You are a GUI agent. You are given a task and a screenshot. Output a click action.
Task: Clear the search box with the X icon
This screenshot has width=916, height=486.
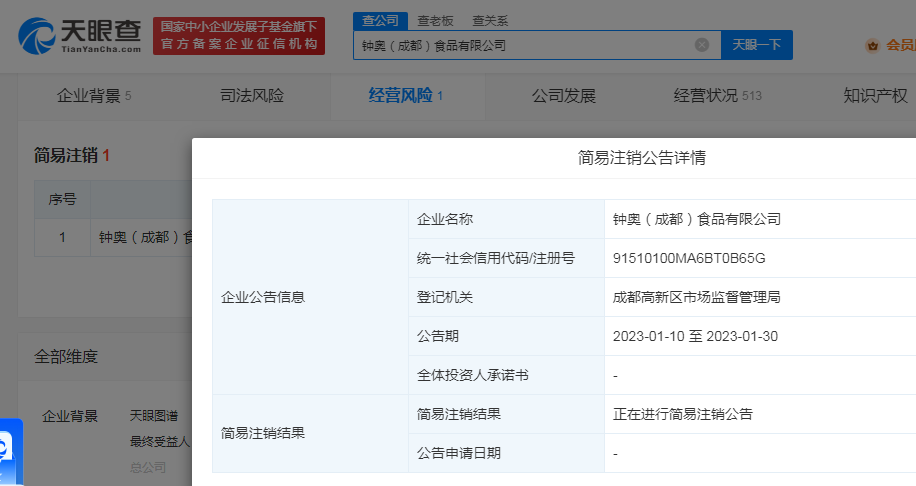[x=702, y=45]
